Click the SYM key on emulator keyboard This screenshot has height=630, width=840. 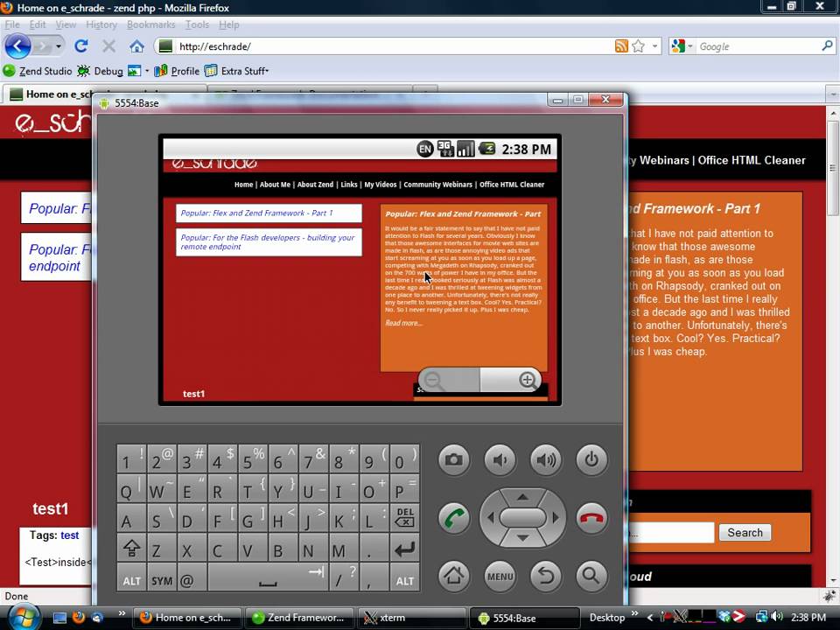(x=162, y=579)
